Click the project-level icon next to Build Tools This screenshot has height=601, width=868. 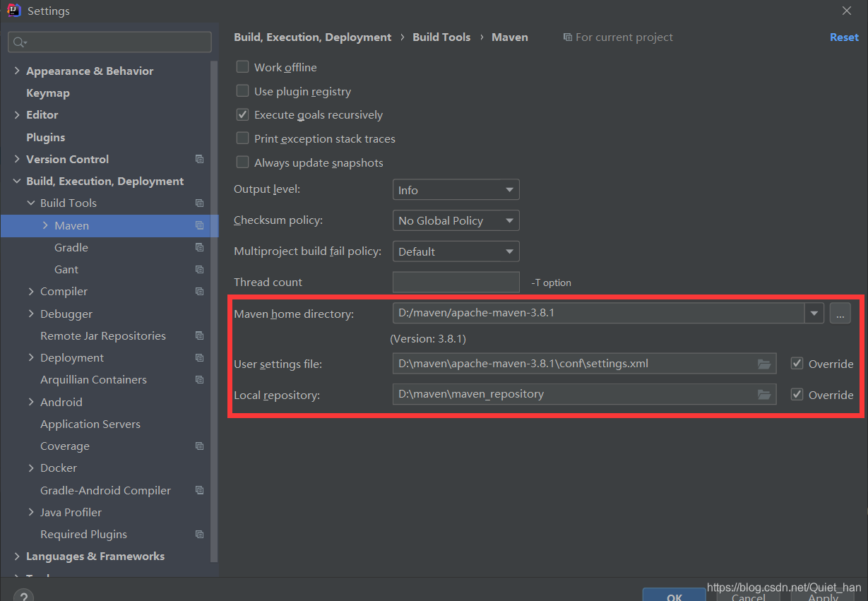click(x=199, y=203)
